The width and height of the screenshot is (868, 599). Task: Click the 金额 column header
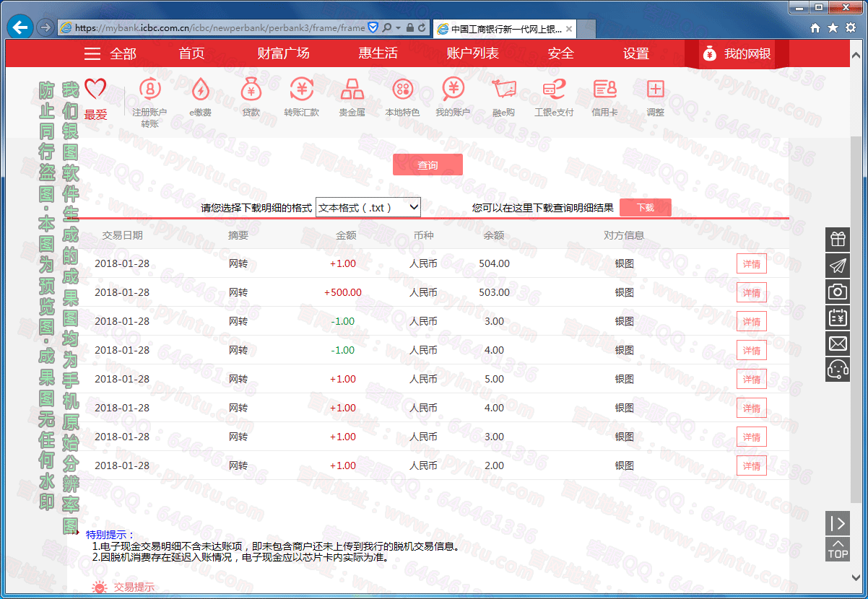click(x=346, y=235)
